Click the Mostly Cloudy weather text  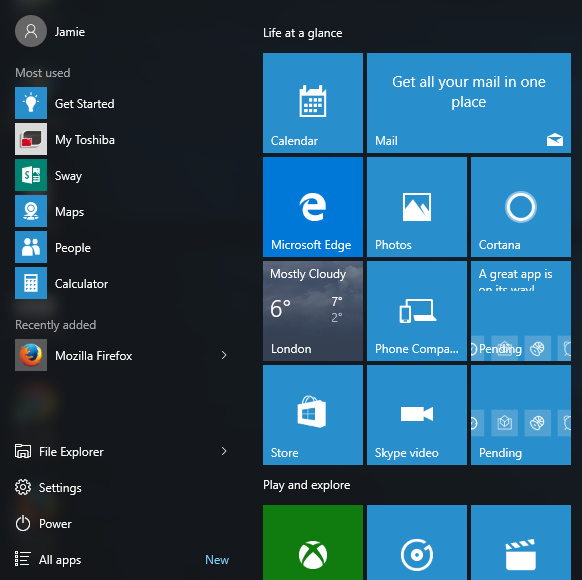point(308,274)
